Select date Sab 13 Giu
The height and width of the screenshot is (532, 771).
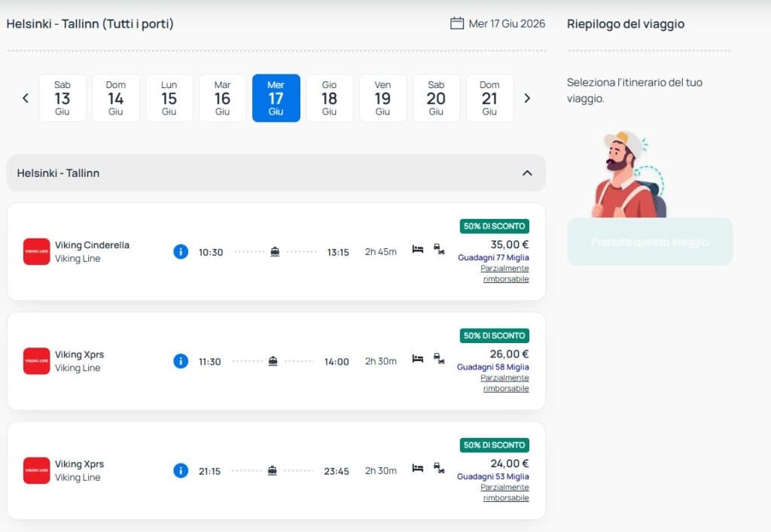[x=62, y=99]
